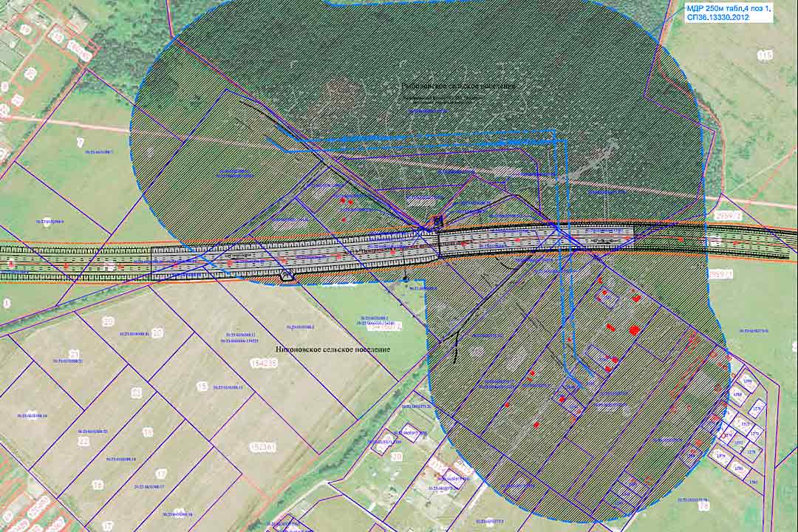Click field plot number 17
Image resolution: width=798 pixels, height=532 pixels.
click(x=161, y=474)
